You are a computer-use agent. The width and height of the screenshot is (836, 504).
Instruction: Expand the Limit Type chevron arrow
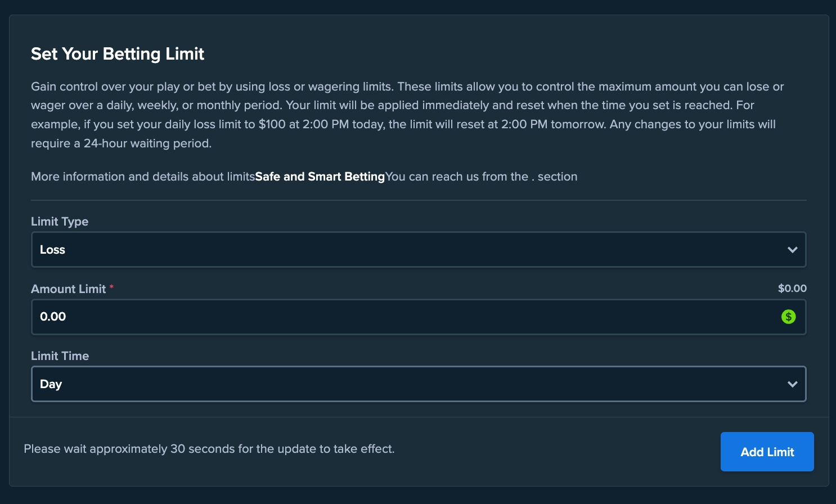pos(793,250)
